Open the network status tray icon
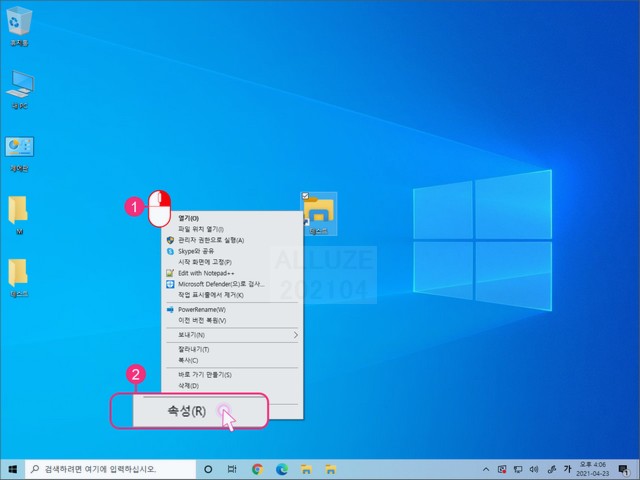 click(x=518, y=469)
